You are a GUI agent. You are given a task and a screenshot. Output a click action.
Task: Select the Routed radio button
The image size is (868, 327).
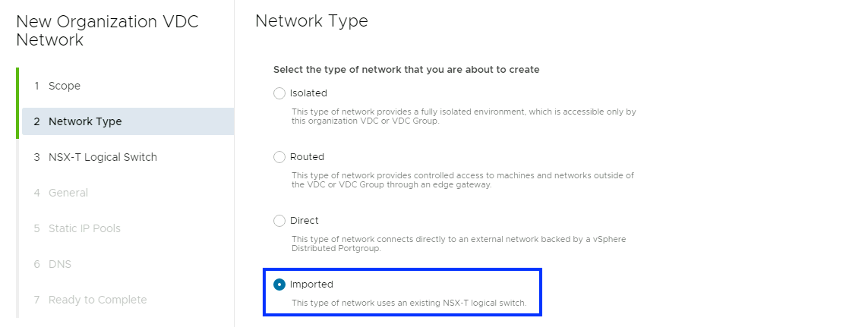click(x=279, y=157)
